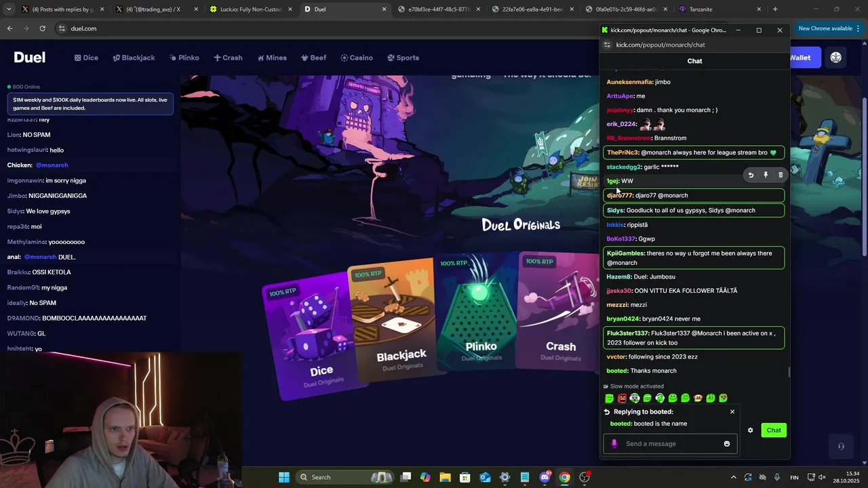Click Send a message input field

point(670,444)
